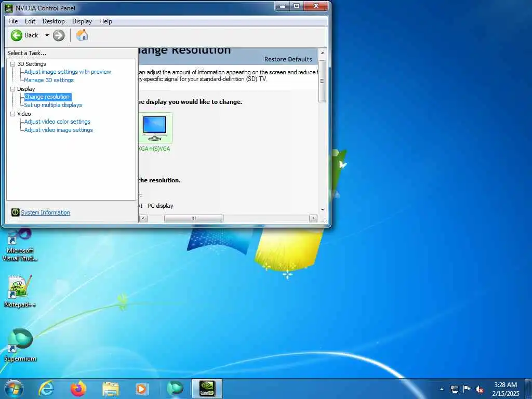Click the vertical scrollbar thumb
This screenshot has height=399, width=532.
point(322,81)
